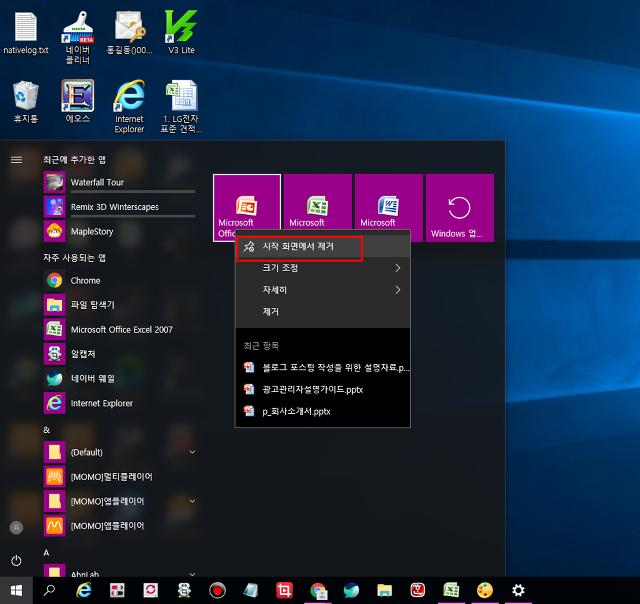The height and width of the screenshot is (604, 640).
Task: Switch to Excel on the taskbar
Action: 451,590
